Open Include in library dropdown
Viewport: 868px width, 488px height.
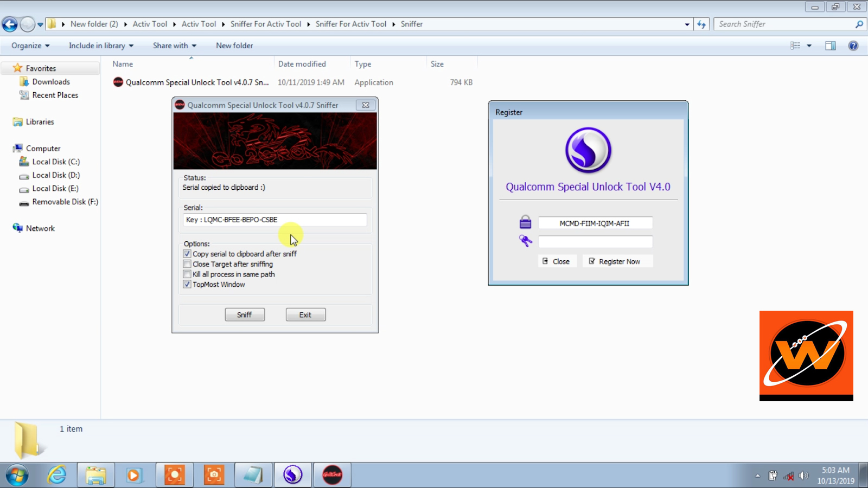point(101,46)
